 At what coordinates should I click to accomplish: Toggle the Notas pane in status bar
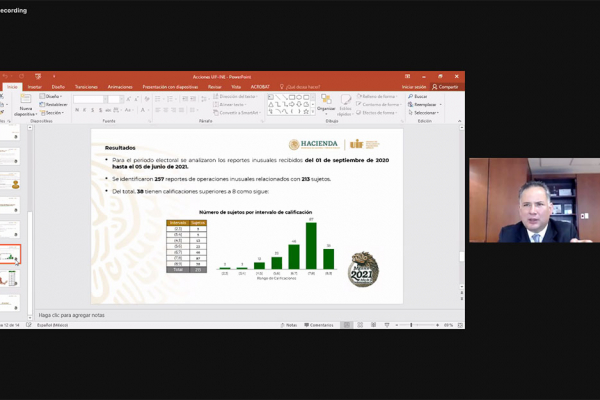click(289, 325)
